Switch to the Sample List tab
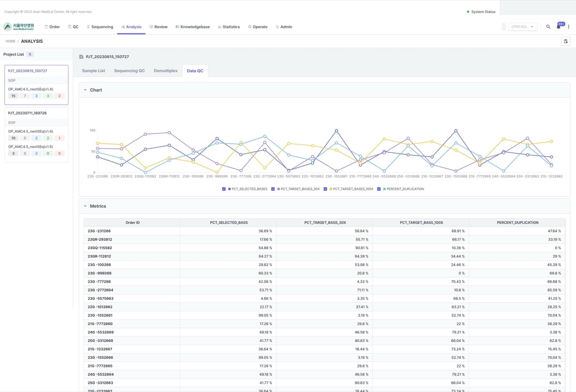 pyautogui.click(x=94, y=71)
